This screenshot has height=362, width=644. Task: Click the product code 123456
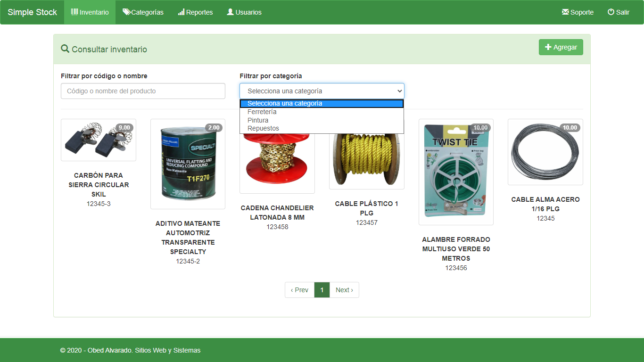coord(456,268)
